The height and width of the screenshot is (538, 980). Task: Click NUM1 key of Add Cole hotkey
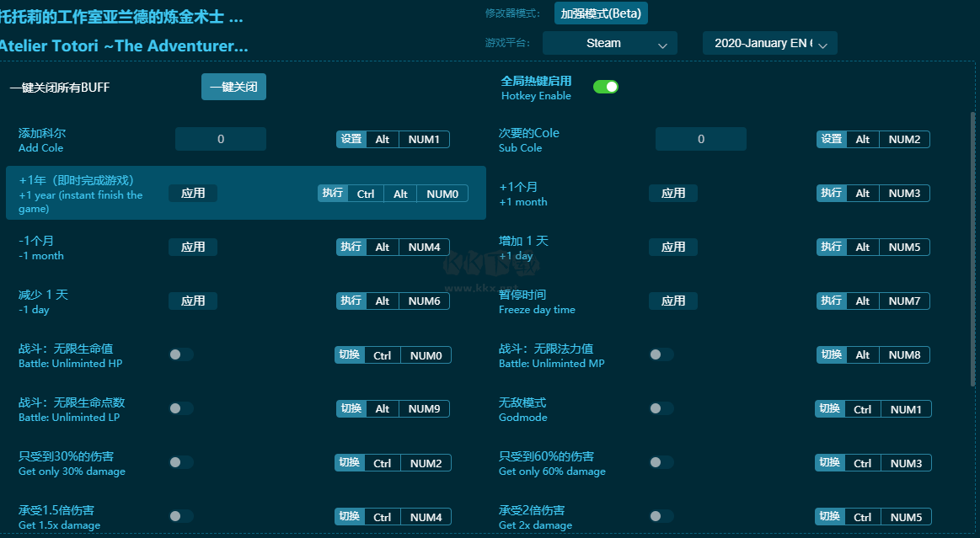424,139
